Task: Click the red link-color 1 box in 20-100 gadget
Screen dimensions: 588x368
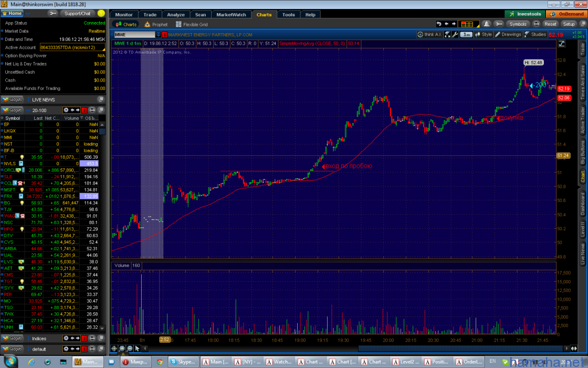Action: (x=85, y=110)
